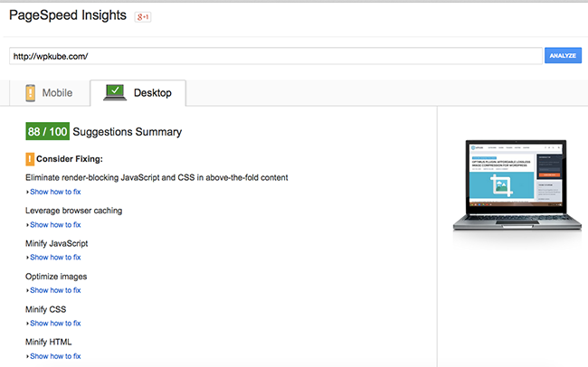Screen dimensions: 588x367
Task: Click the 'Minify CSS' rule text
Action: (46, 310)
